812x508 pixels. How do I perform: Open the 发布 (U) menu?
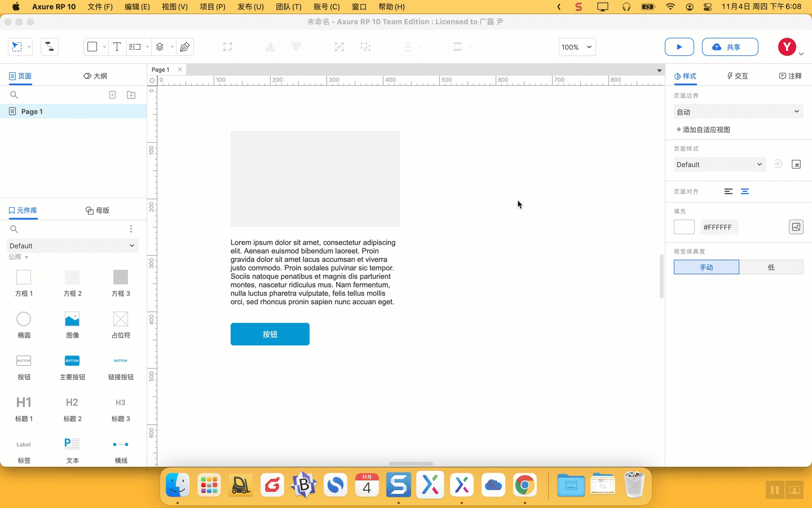click(x=250, y=7)
